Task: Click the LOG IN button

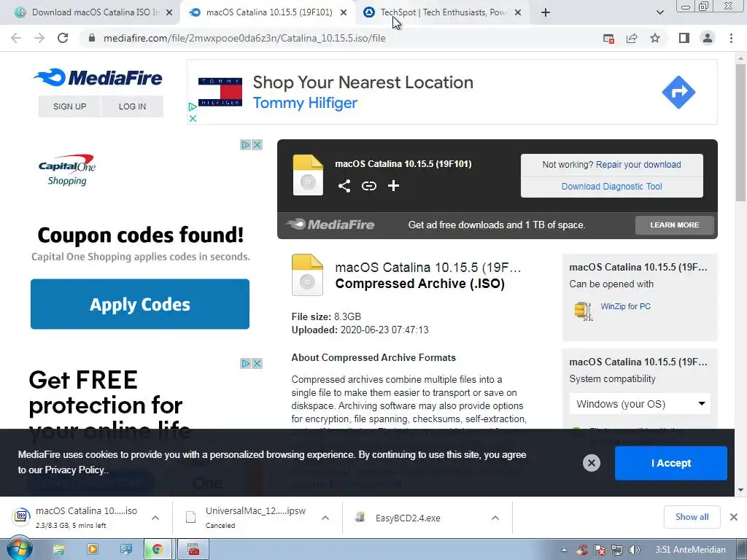Action: click(133, 106)
